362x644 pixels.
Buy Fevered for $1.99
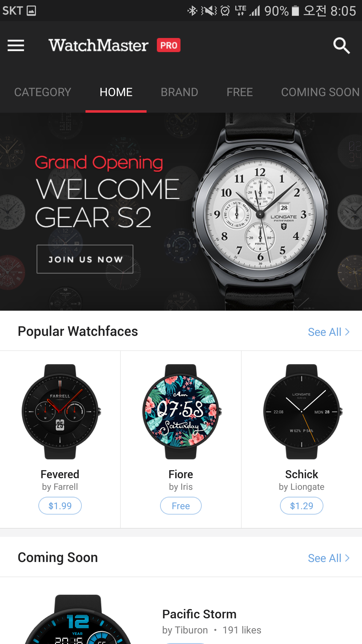[x=60, y=506]
